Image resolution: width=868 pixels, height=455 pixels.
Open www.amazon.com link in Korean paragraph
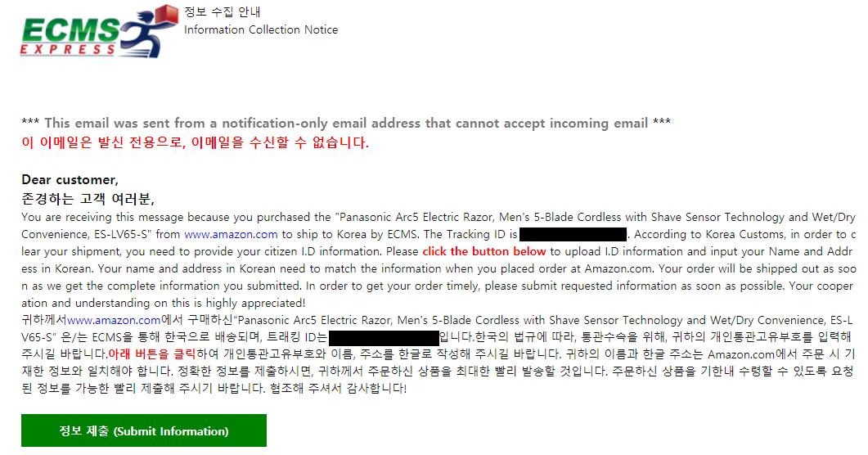[114, 320]
